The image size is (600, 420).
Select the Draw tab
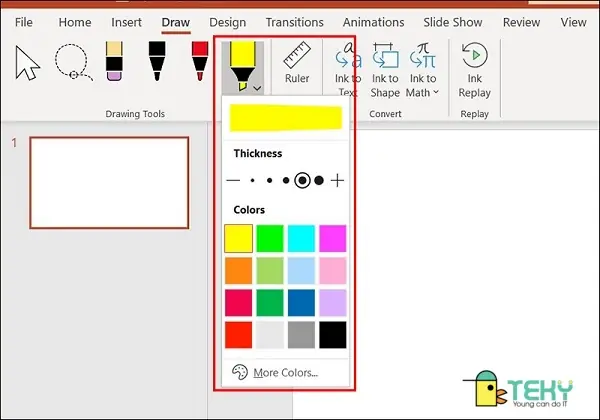click(x=176, y=22)
